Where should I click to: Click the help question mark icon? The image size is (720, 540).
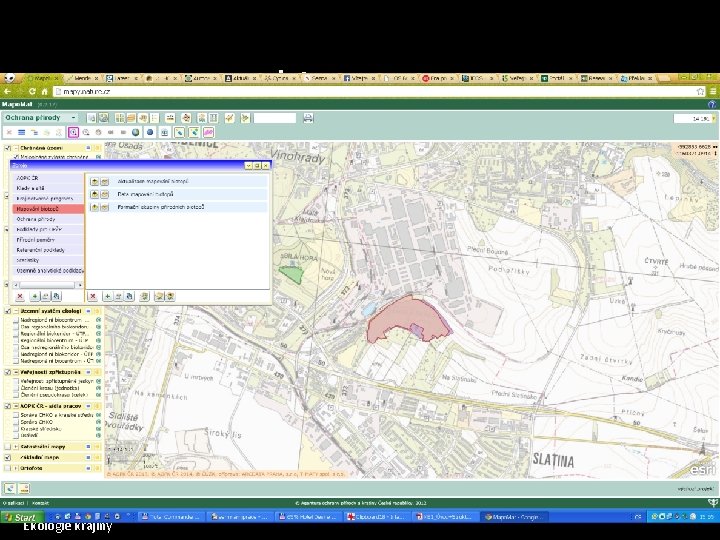tap(712, 103)
